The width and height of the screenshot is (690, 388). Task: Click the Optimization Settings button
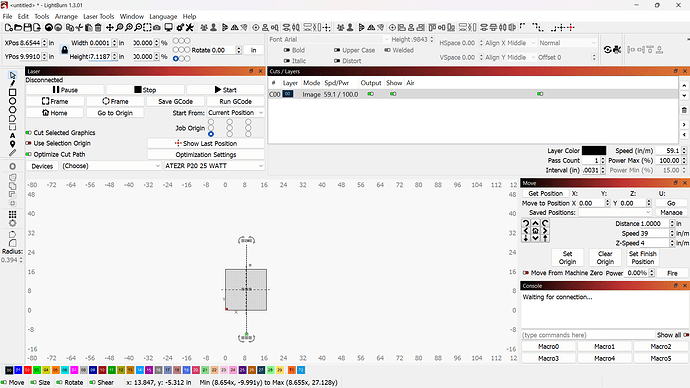[x=206, y=154]
